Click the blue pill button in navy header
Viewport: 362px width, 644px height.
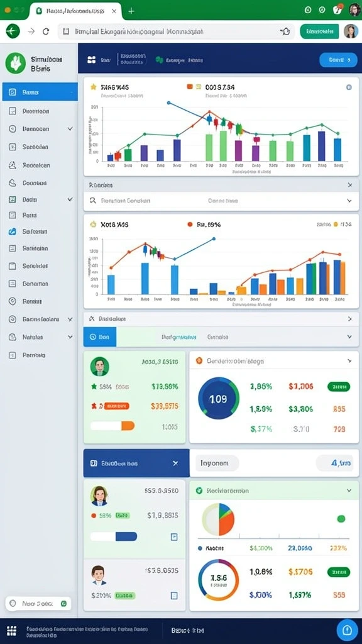pyautogui.click(x=338, y=60)
